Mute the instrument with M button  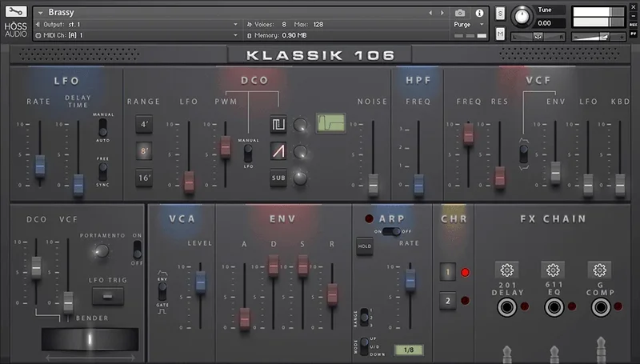[x=500, y=34]
